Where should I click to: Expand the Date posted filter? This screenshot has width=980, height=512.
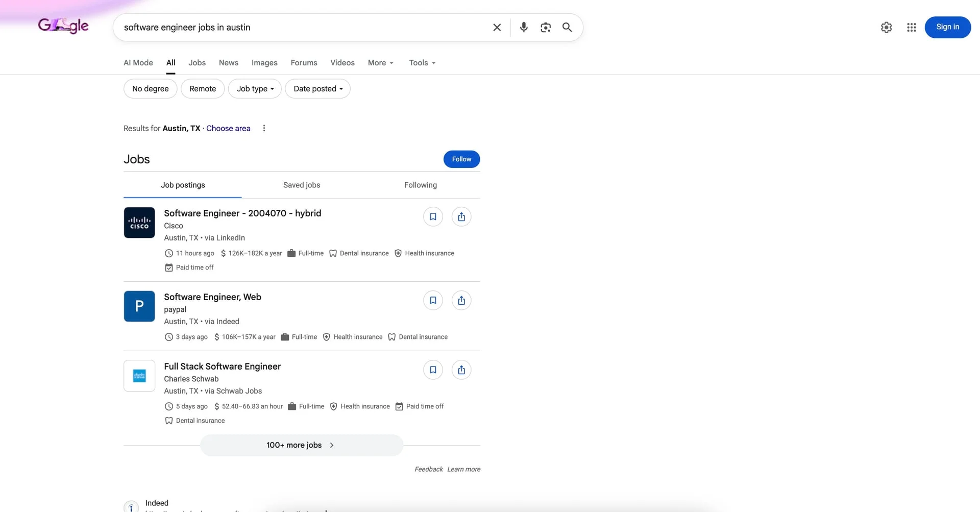(317, 88)
